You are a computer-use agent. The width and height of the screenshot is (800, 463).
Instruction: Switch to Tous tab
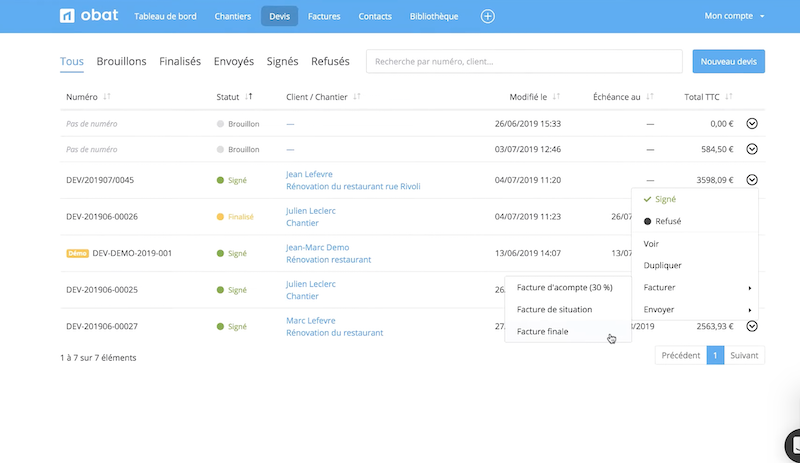click(71, 61)
